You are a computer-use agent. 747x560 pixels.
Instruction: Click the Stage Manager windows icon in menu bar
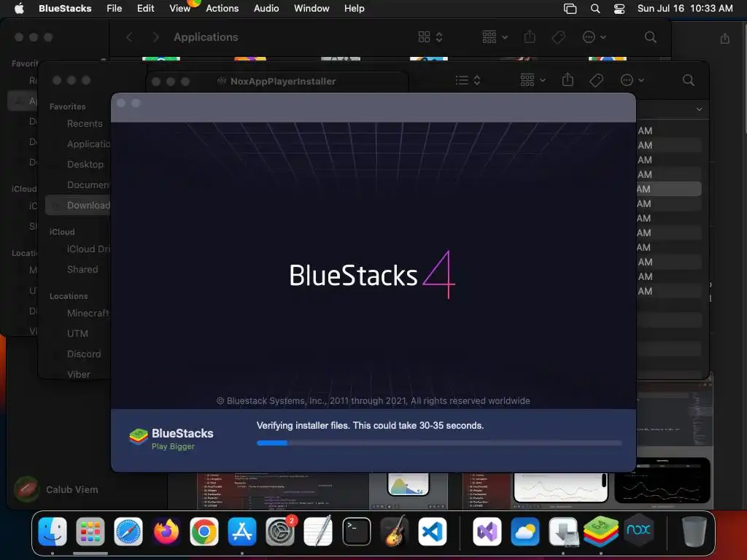[x=570, y=9]
